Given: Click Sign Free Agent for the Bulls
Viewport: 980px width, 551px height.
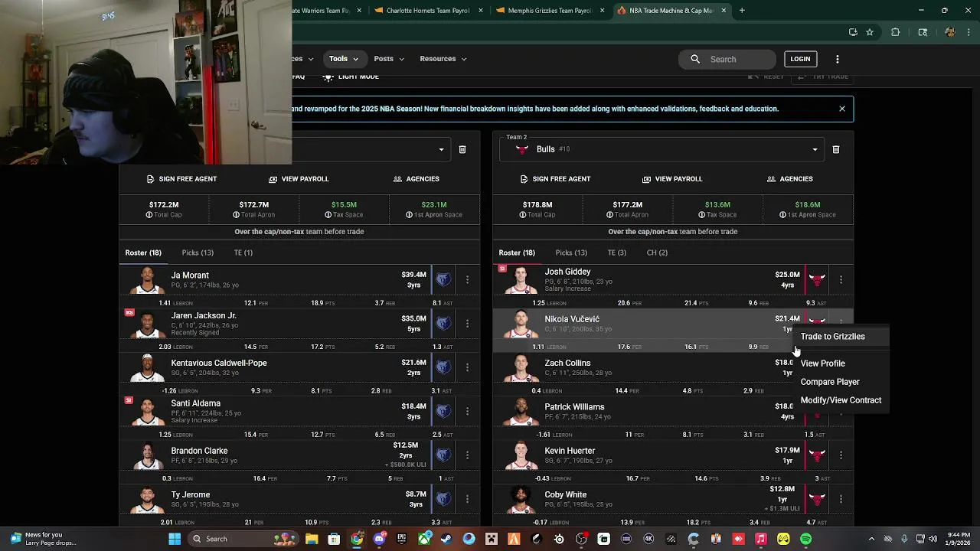Looking at the screenshot, I should point(555,179).
